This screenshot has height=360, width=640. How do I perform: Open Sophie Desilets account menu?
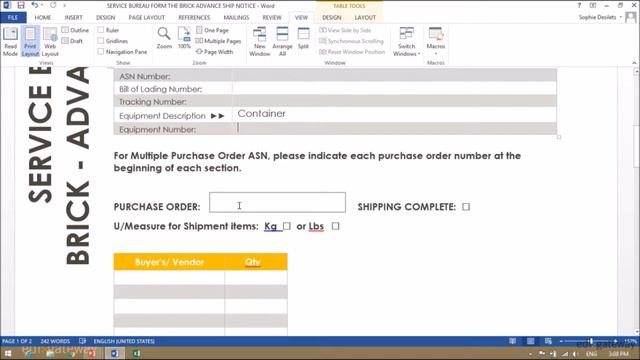click(x=600, y=17)
